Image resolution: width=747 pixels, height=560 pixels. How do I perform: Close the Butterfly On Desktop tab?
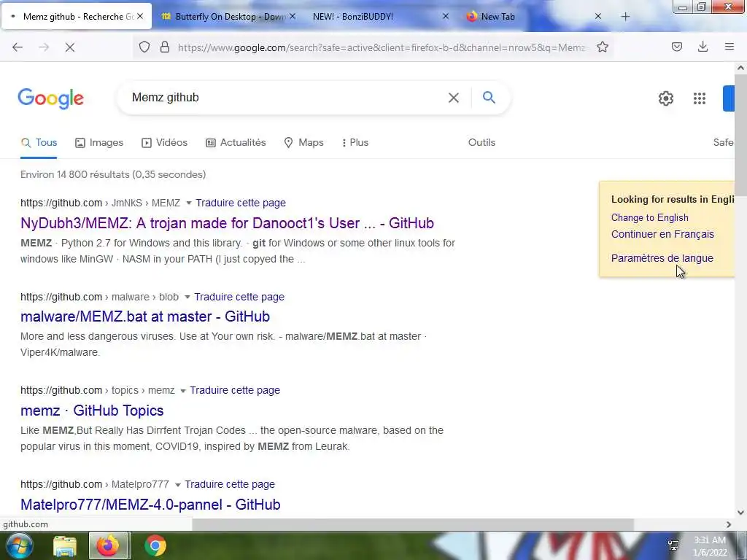click(293, 16)
